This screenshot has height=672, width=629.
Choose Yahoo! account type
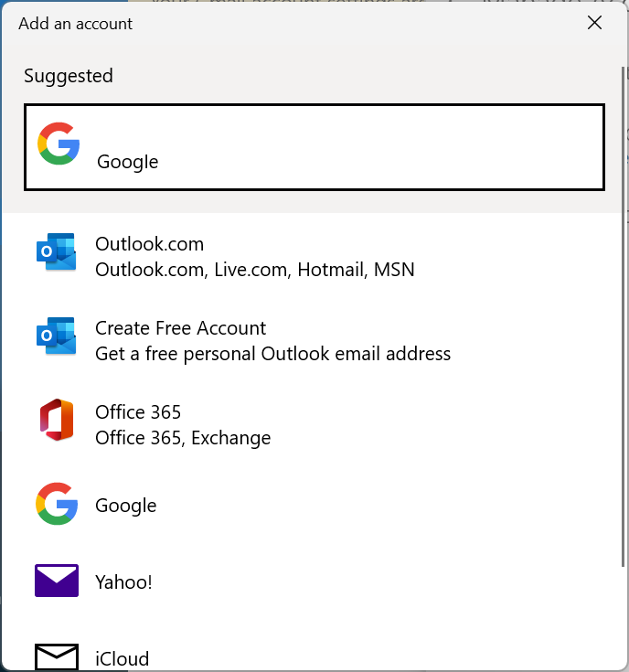[314, 581]
